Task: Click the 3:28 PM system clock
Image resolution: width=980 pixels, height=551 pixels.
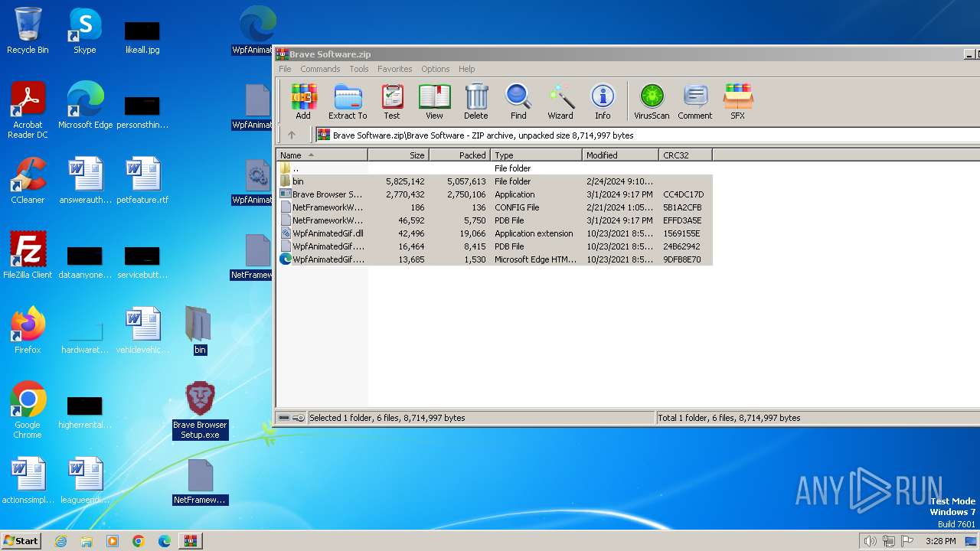Action: click(940, 541)
